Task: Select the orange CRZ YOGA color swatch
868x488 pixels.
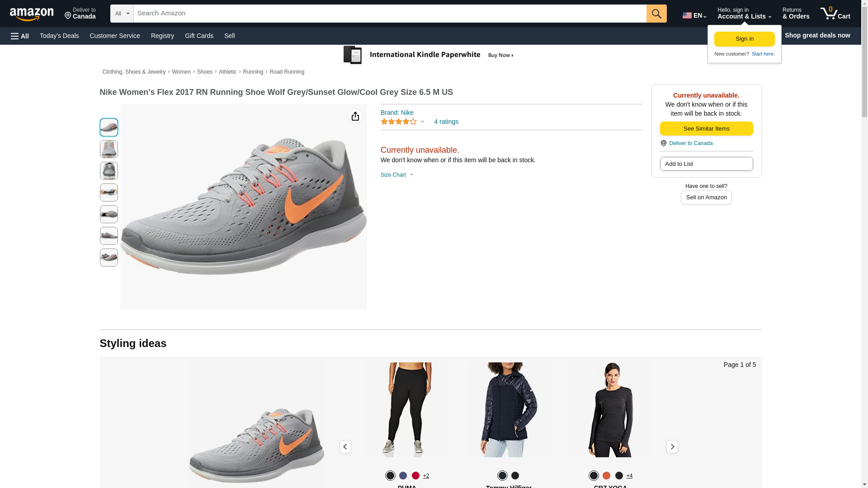Action: click(x=606, y=475)
